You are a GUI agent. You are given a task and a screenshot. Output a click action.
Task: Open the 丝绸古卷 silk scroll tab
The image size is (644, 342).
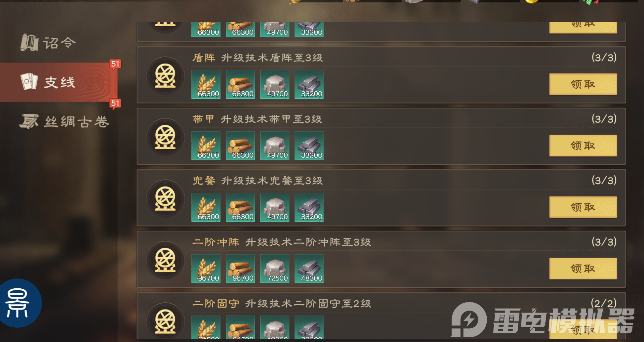(65, 121)
